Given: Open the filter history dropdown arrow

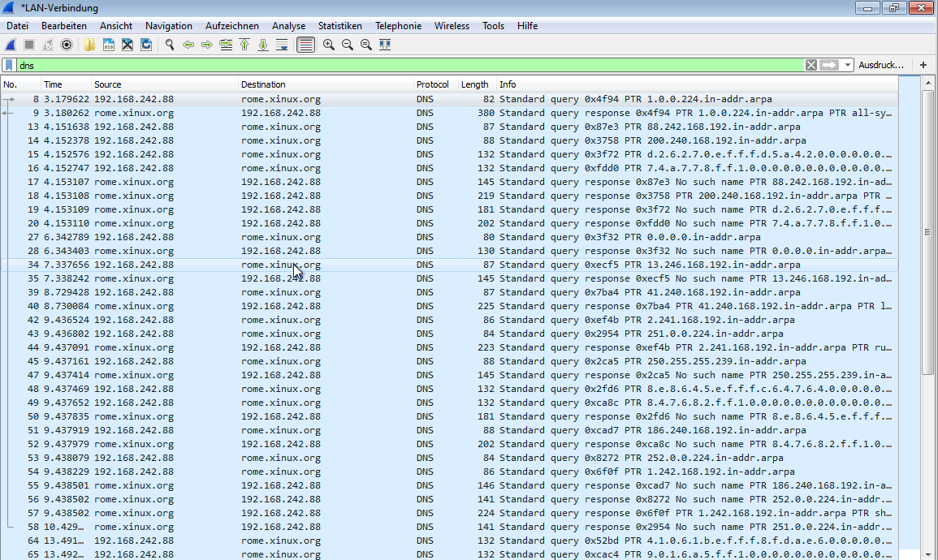Looking at the screenshot, I should tap(848, 64).
